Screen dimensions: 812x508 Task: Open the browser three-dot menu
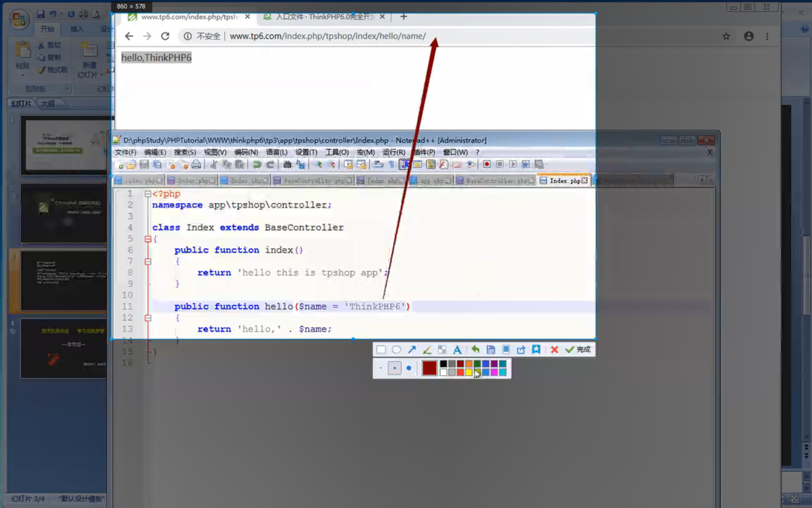pyautogui.click(x=767, y=36)
